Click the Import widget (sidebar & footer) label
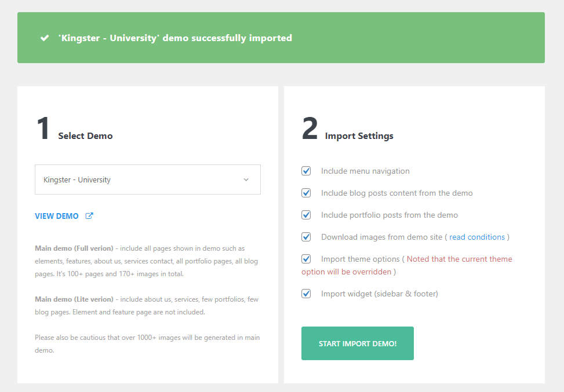Screen dimensions: 564x392 coord(380,294)
